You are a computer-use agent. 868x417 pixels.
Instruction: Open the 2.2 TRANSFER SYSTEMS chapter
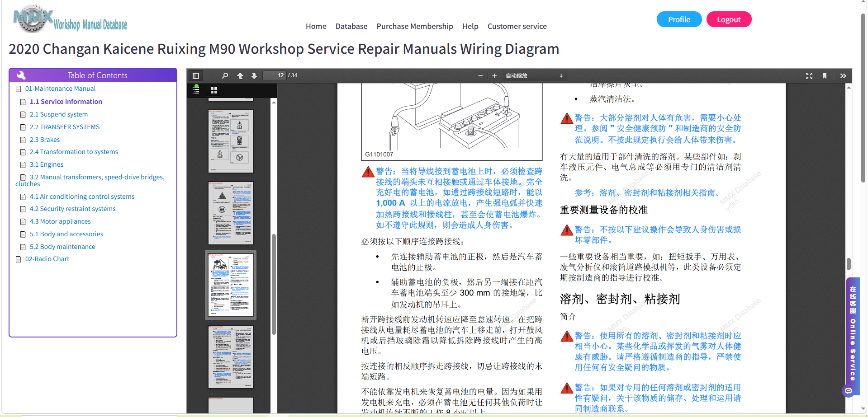pyautogui.click(x=65, y=127)
